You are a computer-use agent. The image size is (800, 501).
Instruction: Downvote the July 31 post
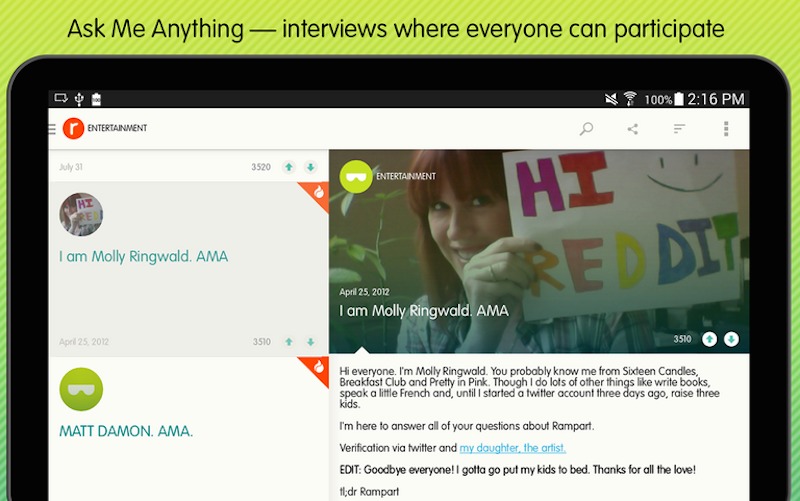(311, 167)
